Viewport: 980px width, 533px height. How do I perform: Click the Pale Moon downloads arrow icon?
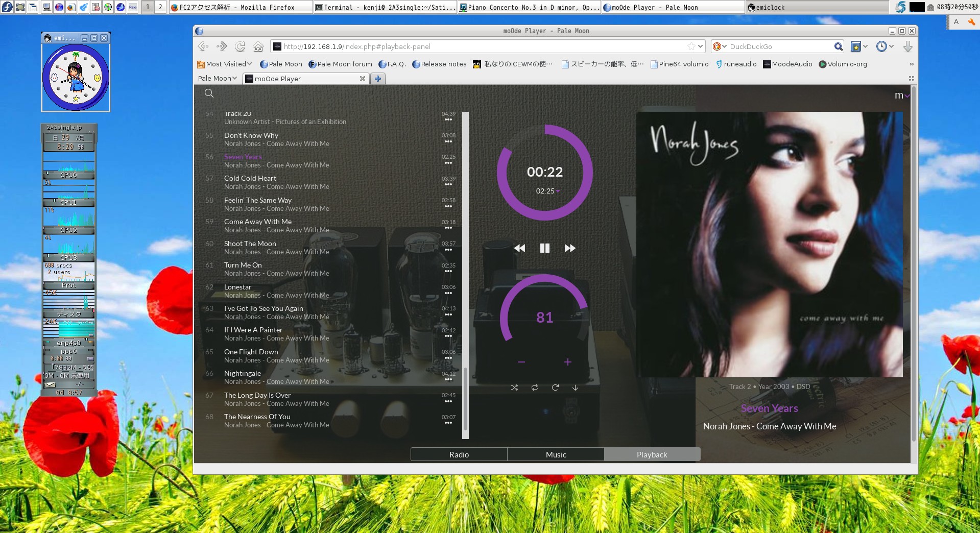908,46
